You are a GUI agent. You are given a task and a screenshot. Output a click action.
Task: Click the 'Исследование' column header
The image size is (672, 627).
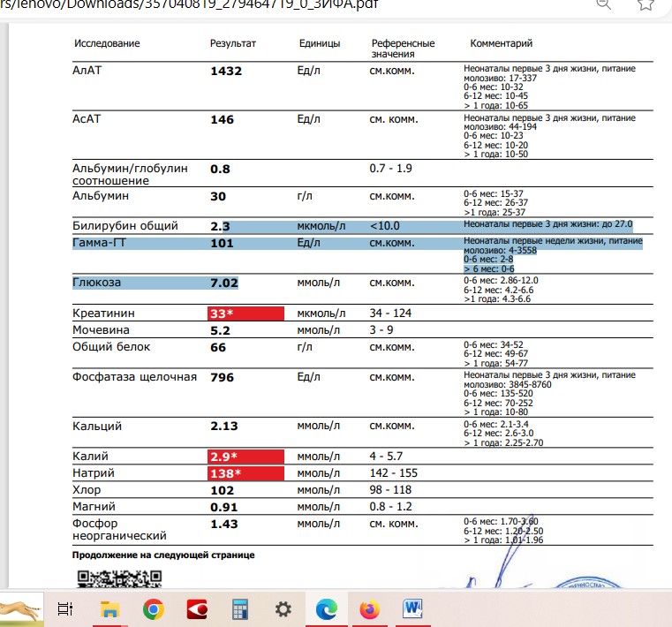pyautogui.click(x=107, y=43)
